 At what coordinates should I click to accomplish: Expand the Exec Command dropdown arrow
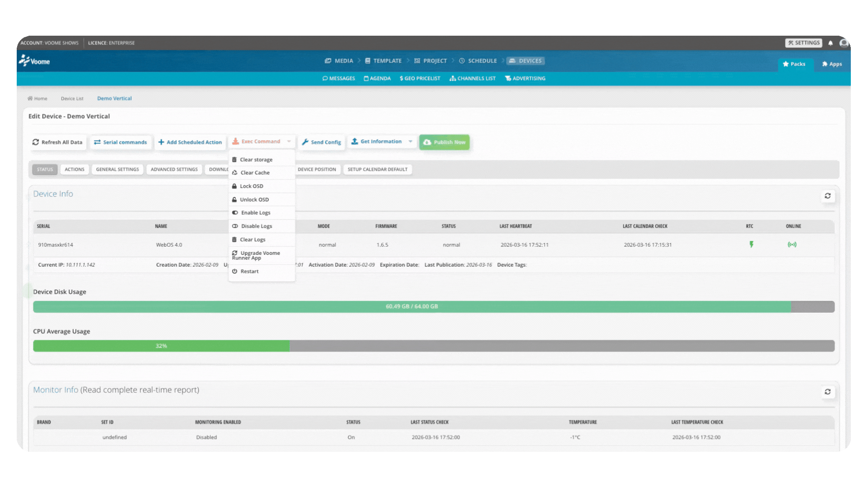point(289,141)
